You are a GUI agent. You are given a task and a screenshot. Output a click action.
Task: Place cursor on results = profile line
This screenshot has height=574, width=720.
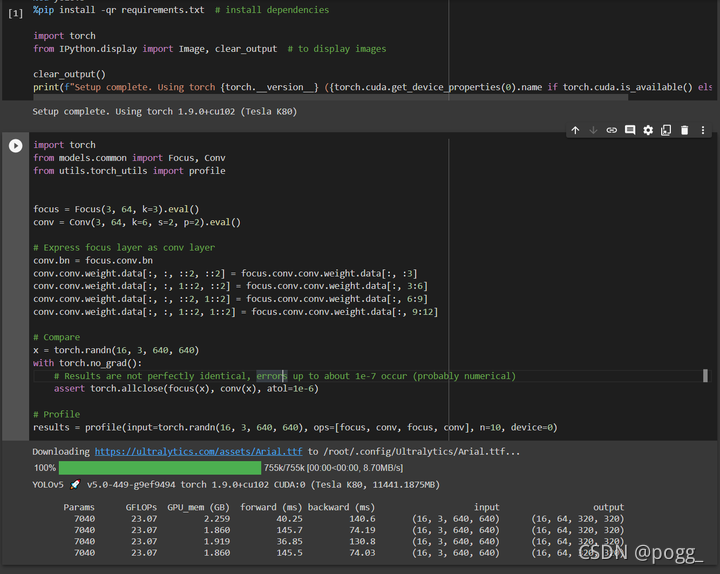(295, 428)
